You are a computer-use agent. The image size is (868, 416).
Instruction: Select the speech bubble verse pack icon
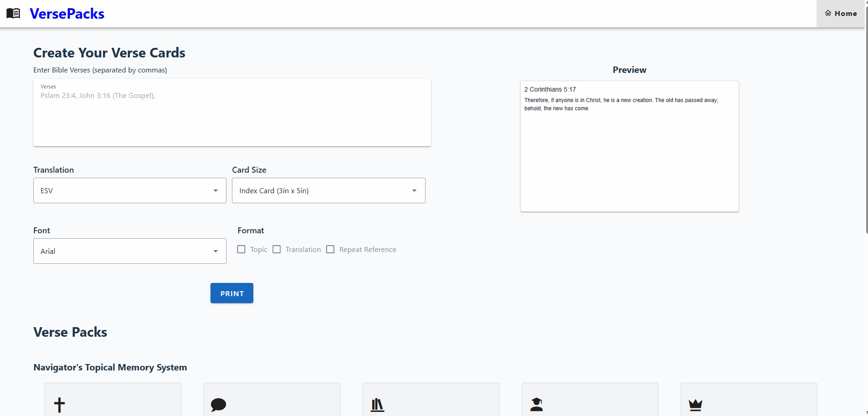click(218, 405)
